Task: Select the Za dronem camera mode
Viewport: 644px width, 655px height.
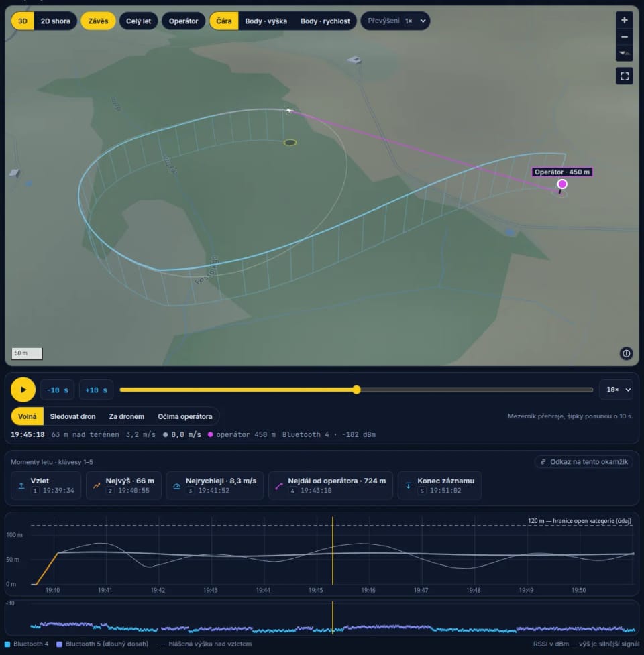Action: click(127, 416)
